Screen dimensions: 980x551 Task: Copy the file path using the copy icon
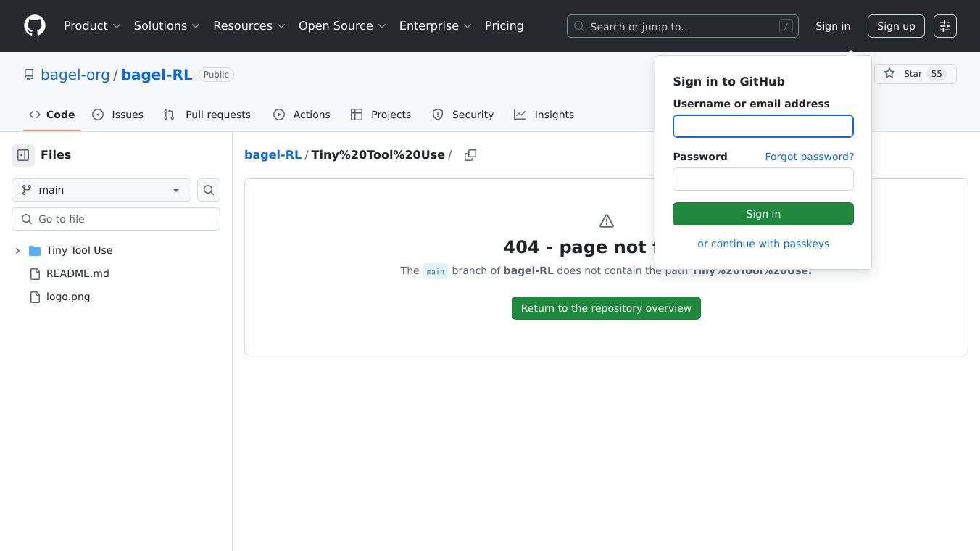click(470, 155)
